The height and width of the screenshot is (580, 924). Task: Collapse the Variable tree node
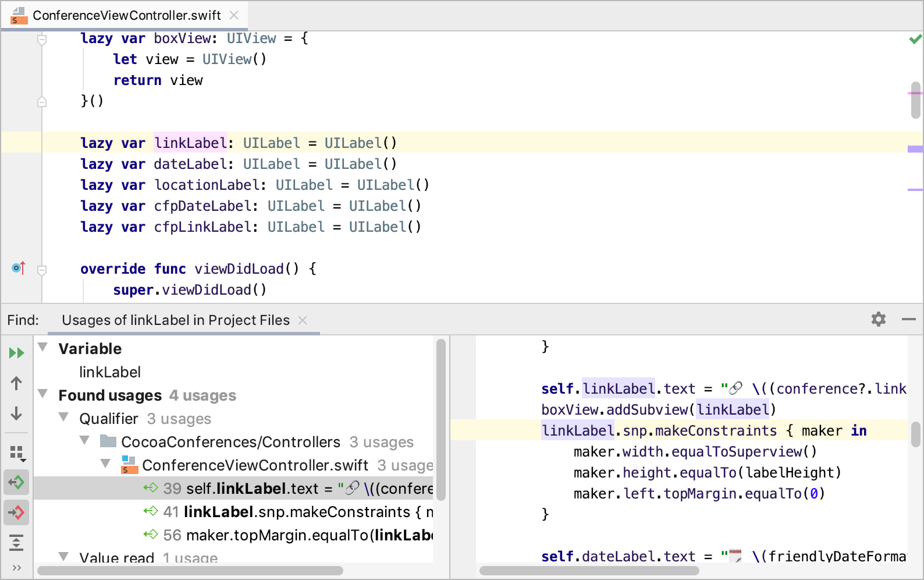click(42, 347)
